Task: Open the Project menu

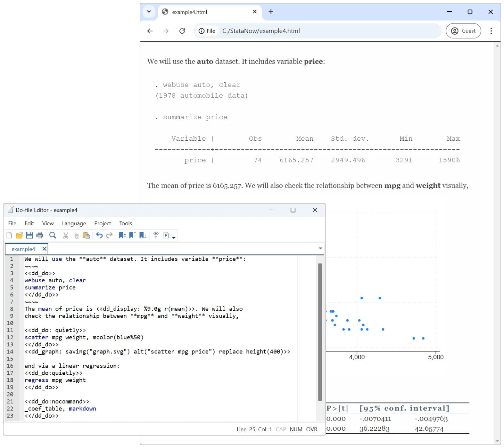Action: click(103, 223)
